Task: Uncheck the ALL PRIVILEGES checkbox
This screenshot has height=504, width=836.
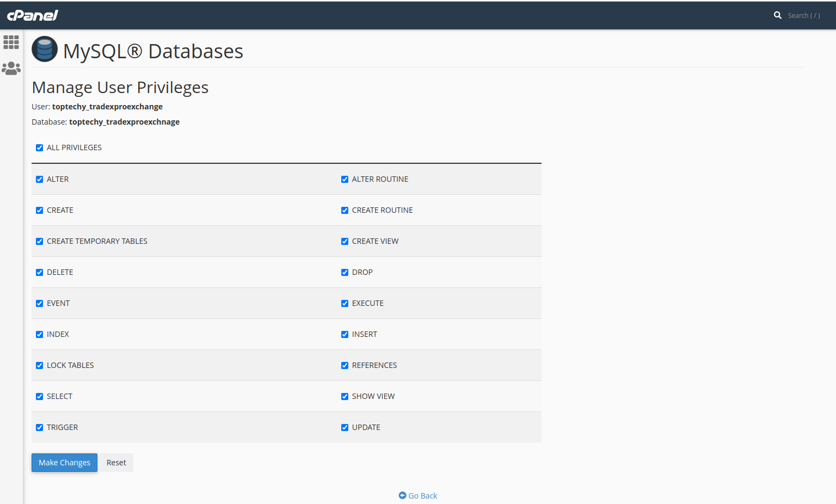Action: 39,147
